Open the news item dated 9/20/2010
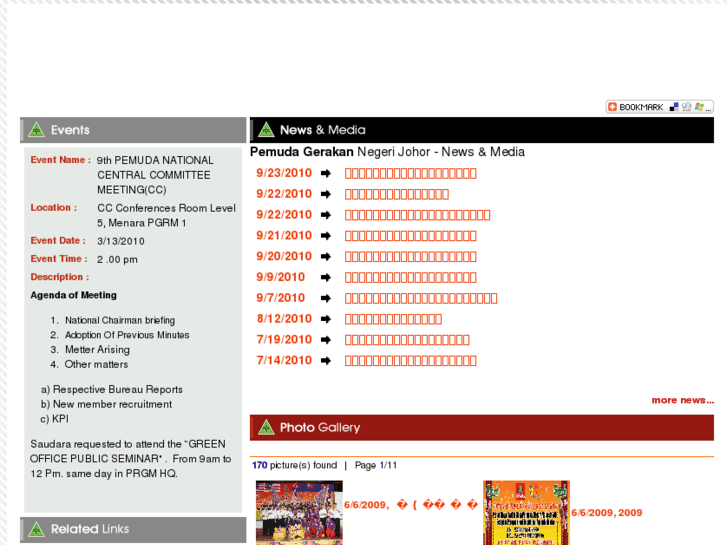 (x=410, y=256)
